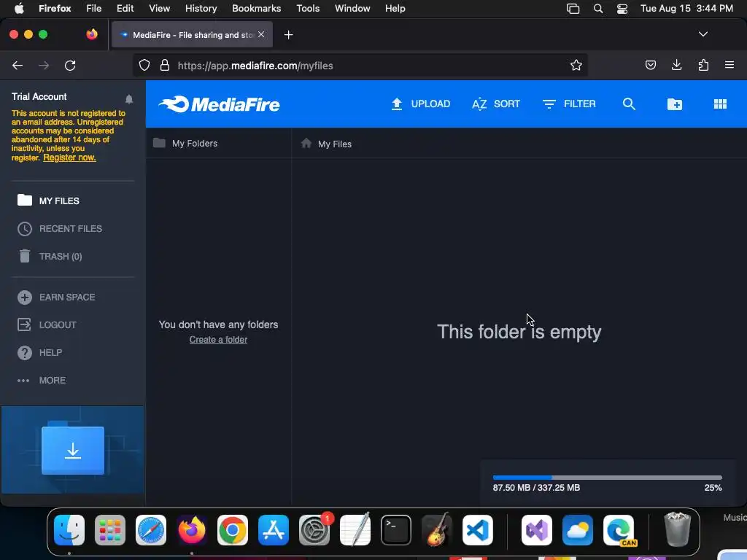
Task: Click the Trial Account heading
Action: tap(39, 97)
